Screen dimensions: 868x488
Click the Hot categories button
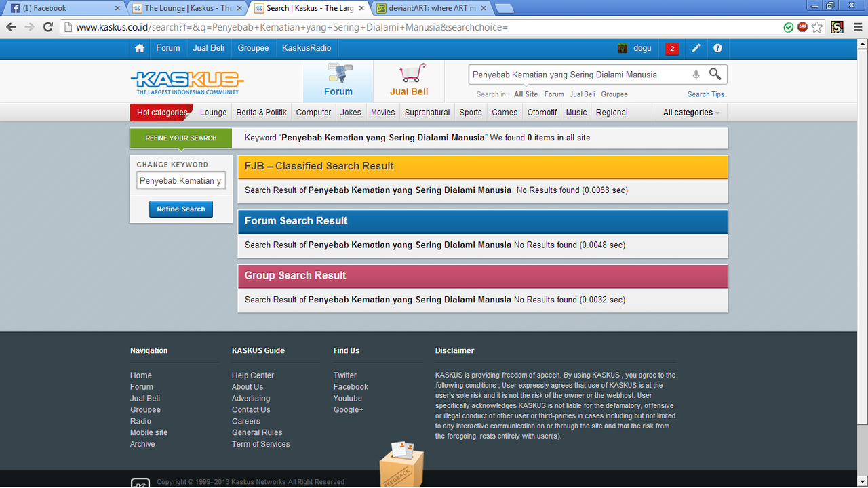click(x=161, y=113)
